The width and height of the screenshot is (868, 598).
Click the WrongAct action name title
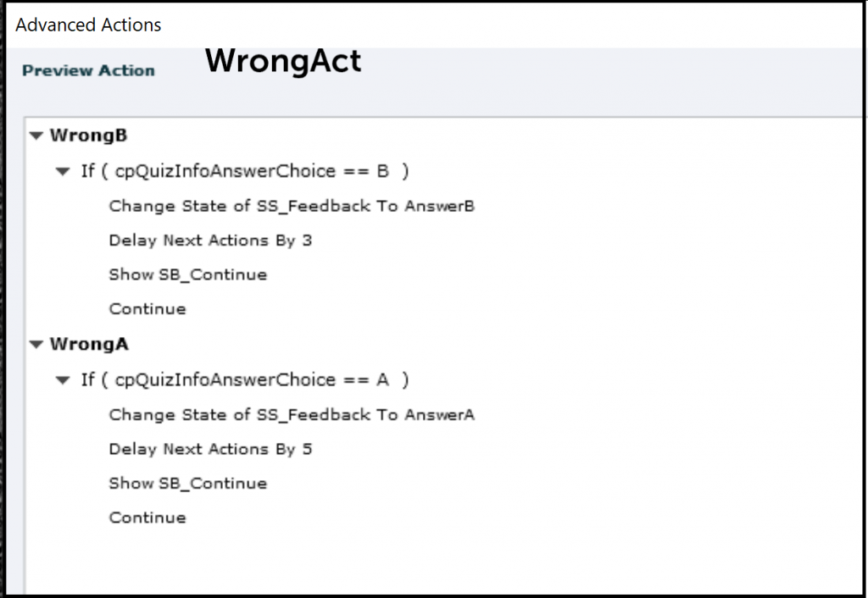pyautogui.click(x=283, y=61)
